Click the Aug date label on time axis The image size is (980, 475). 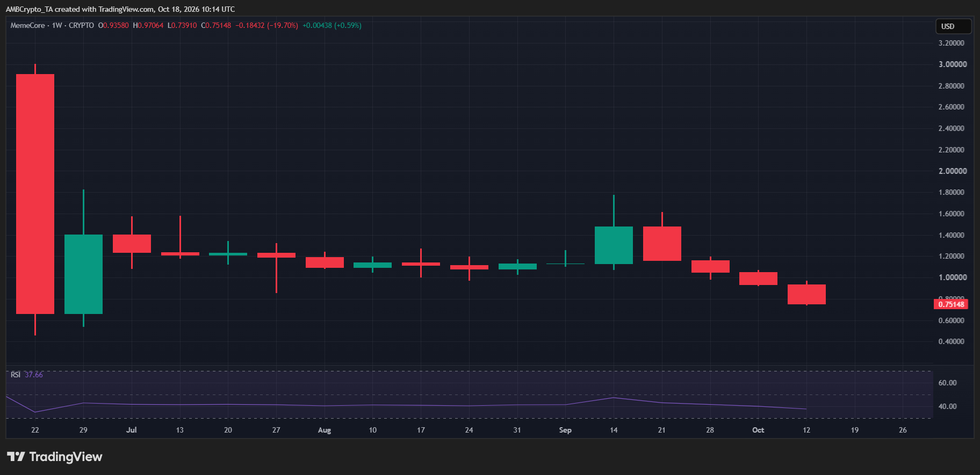coord(325,430)
